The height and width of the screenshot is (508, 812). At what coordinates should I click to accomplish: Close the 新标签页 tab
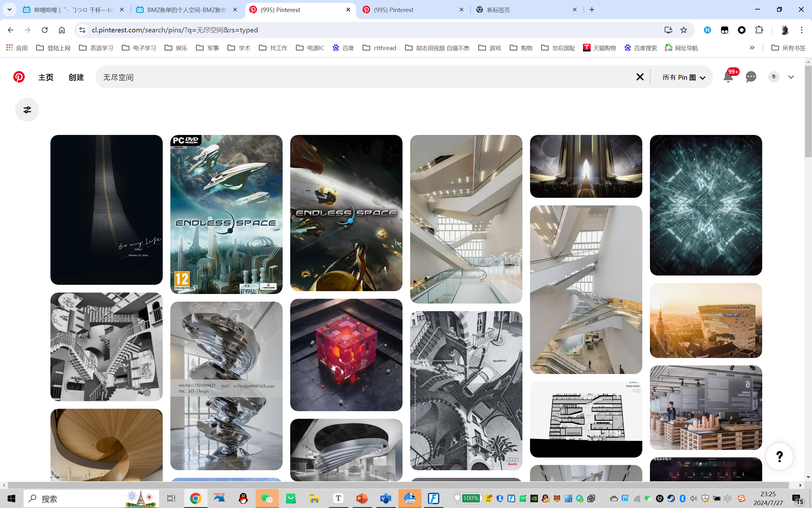[574, 10]
